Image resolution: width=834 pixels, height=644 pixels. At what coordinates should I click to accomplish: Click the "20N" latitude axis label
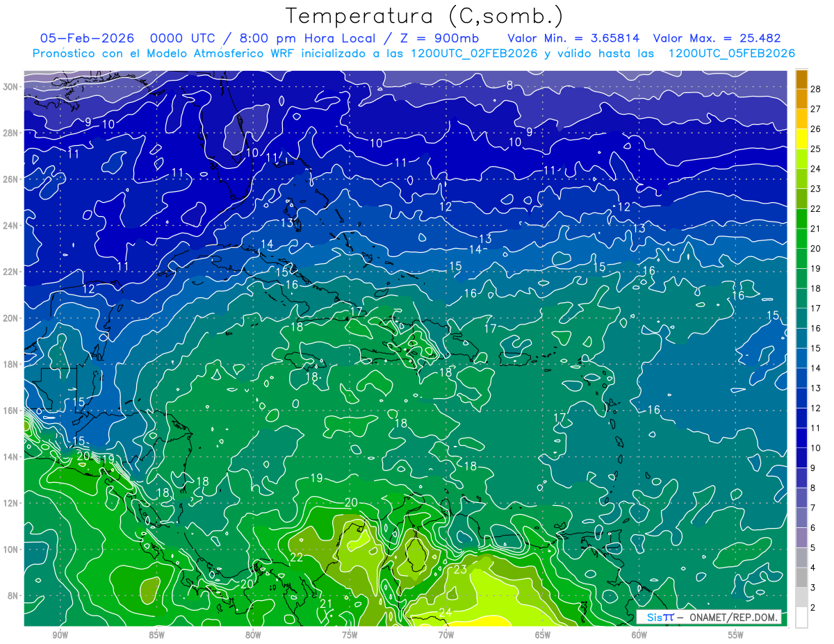pos(10,318)
